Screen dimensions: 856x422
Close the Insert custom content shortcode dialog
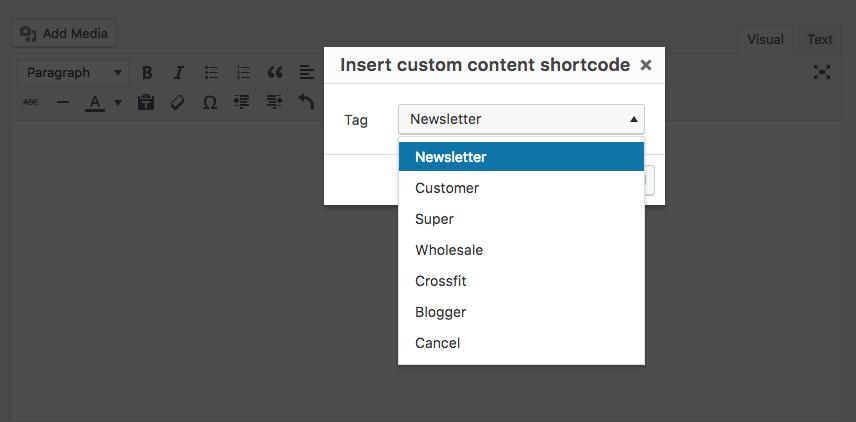pos(646,66)
